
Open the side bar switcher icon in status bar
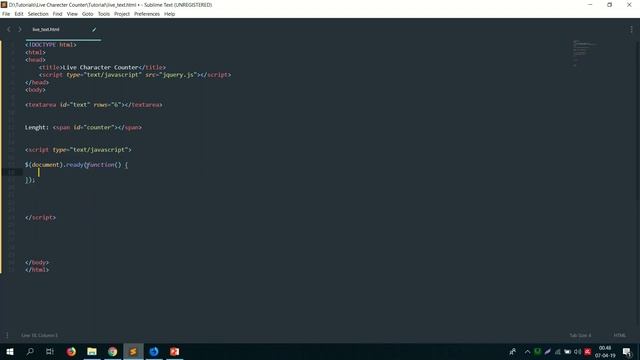click(7, 335)
